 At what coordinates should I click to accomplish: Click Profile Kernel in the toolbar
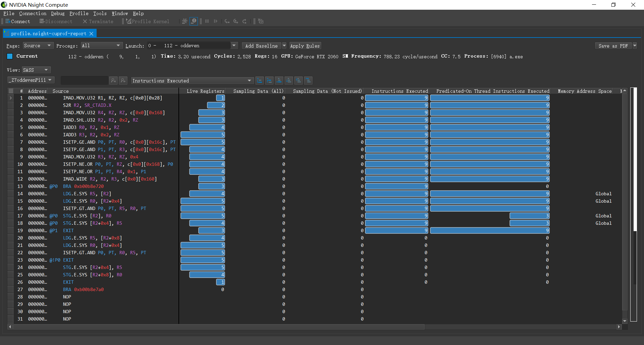click(x=148, y=21)
